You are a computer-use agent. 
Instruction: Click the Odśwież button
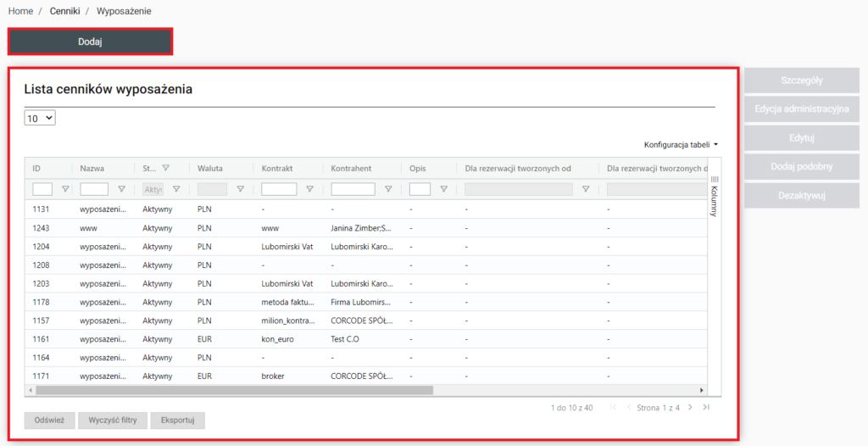(x=49, y=421)
